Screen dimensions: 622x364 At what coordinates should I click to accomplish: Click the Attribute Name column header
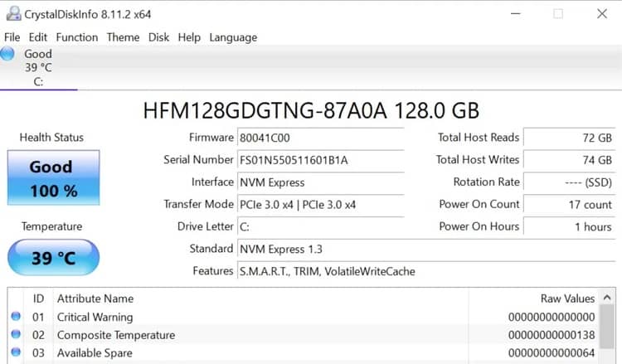coord(95,298)
